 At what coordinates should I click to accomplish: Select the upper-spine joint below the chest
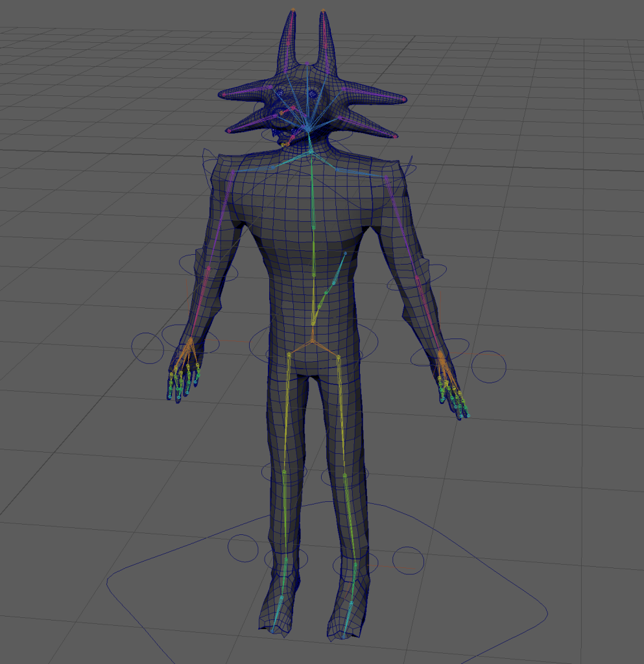pos(313,228)
